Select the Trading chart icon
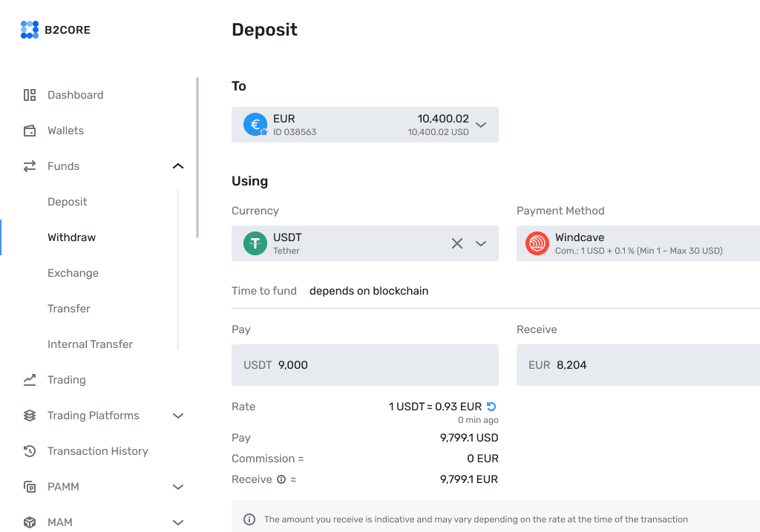Viewport: 760px width, 532px height. click(29, 380)
